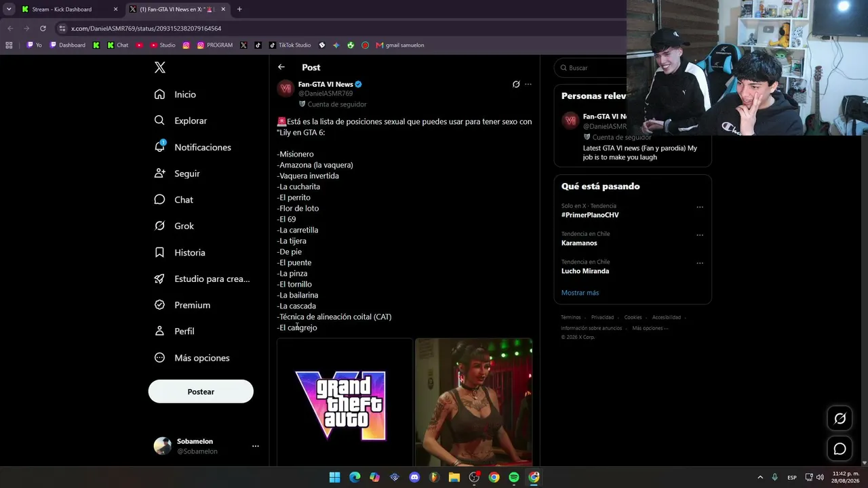Expand Más opciones in the sidebar
Image resolution: width=868 pixels, height=488 pixels.
[x=192, y=358]
